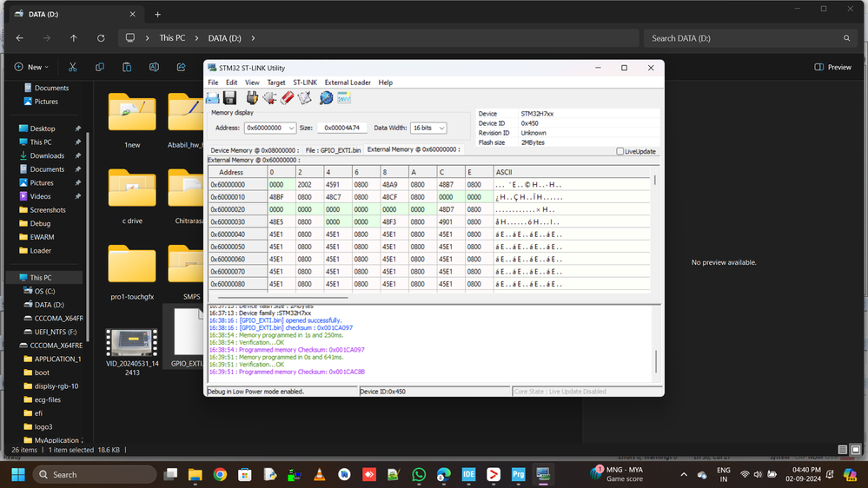868x488 pixels.
Task: Click the ASCII column header
Action: coord(572,172)
